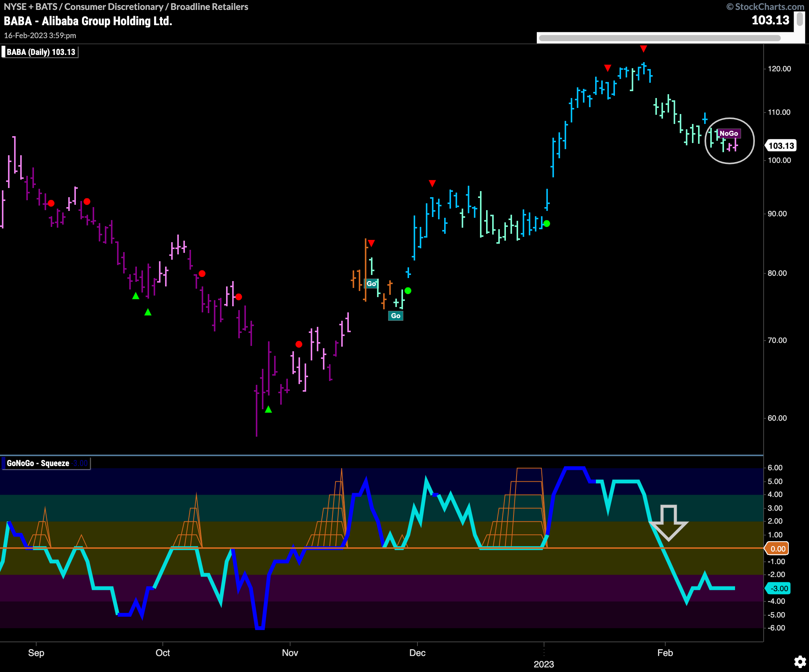Viewport: 809px width, 672px height.
Task: Click the 103.13 price flag on the y-axis
Action: click(781, 146)
